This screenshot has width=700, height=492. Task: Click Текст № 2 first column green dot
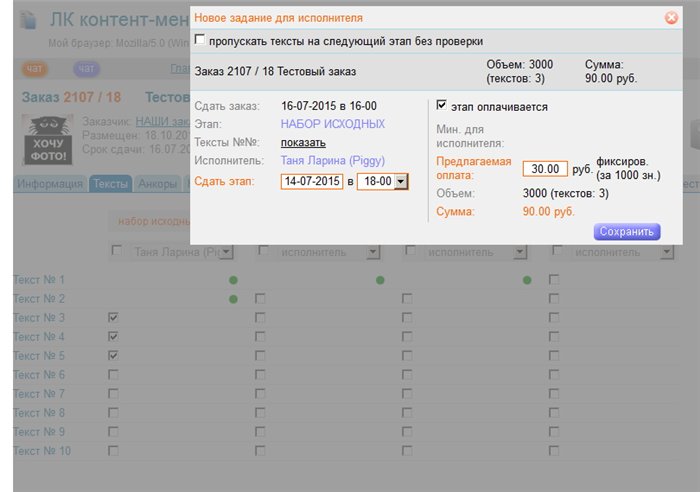coord(233,299)
